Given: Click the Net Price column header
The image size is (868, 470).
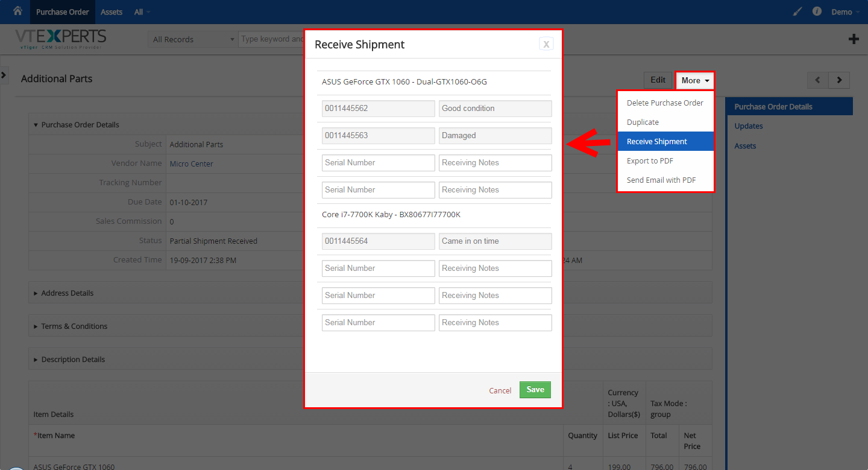Looking at the screenshot, I should tap(692, 441).
